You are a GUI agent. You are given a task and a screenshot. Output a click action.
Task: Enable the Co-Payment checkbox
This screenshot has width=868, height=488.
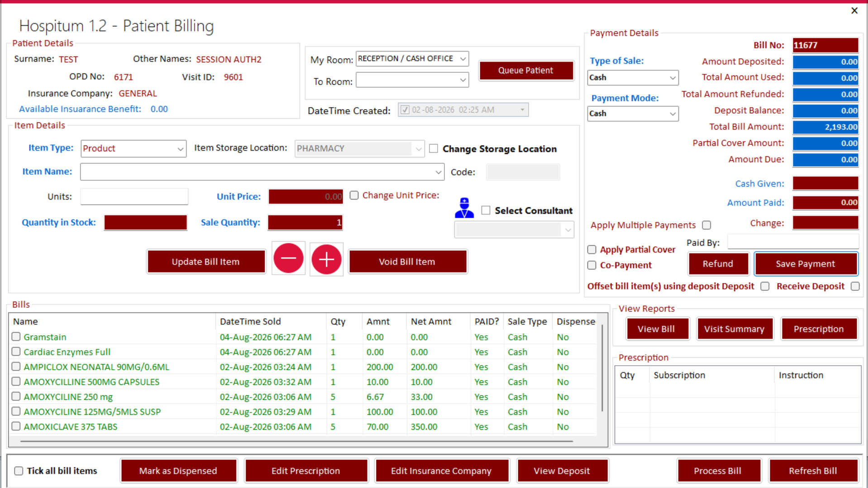tap(591, 265)
